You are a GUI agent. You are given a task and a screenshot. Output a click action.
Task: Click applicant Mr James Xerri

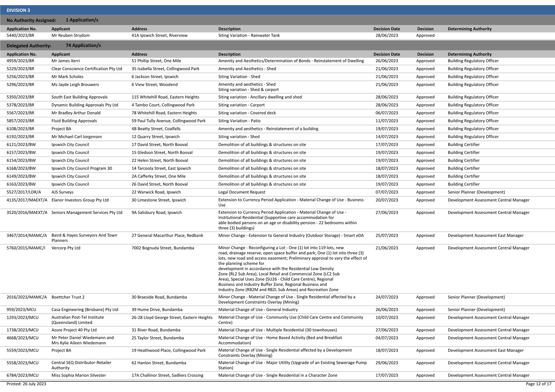click(x=66, y=61)
